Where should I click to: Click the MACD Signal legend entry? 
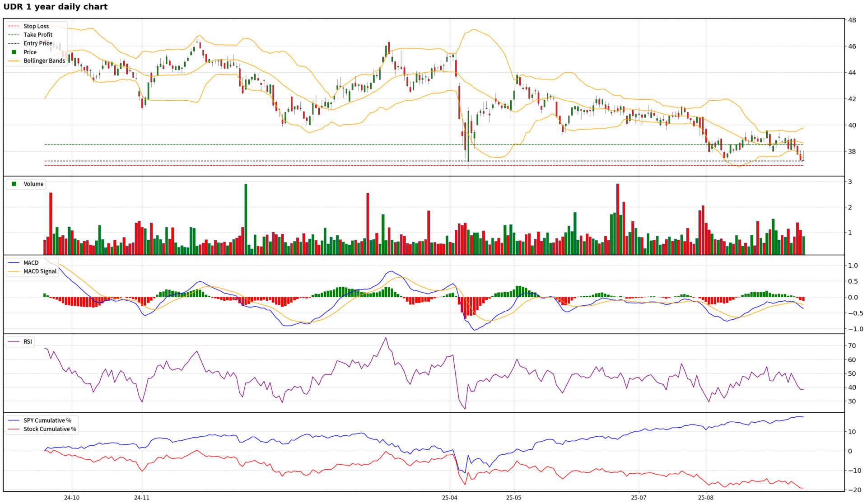[40, 271]
